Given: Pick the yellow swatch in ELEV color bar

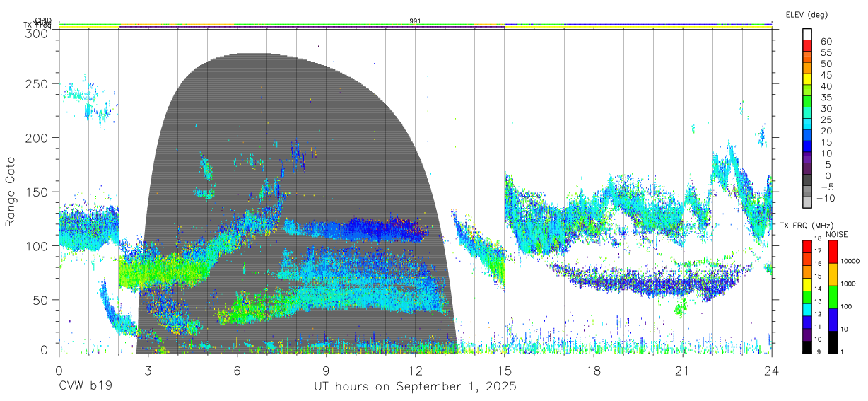Looking at the screenshot, I should 807,79.
